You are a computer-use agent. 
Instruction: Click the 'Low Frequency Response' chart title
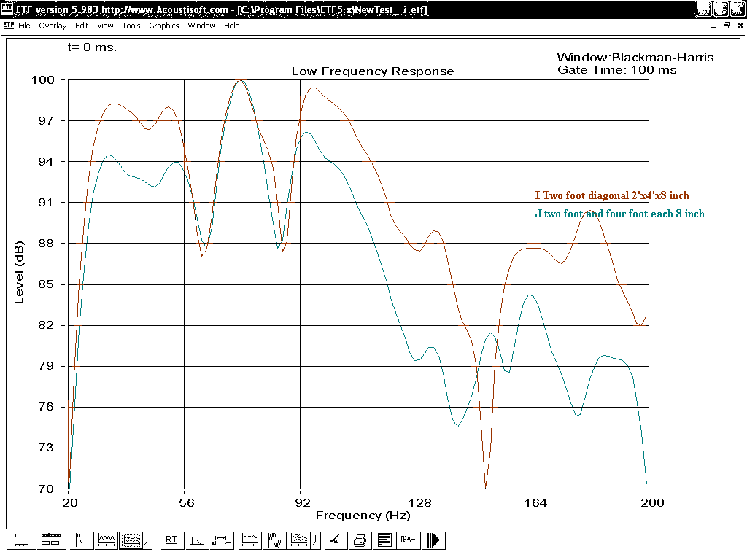(372, 71)
